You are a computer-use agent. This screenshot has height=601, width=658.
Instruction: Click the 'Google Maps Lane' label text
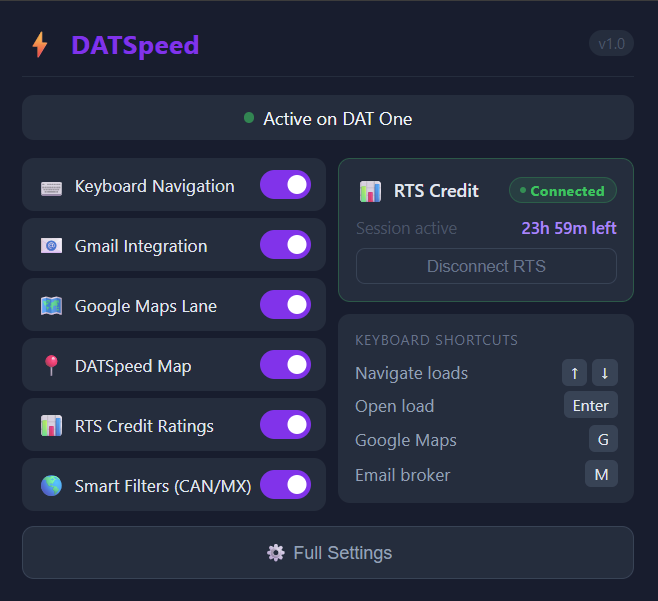pos(146,306)
